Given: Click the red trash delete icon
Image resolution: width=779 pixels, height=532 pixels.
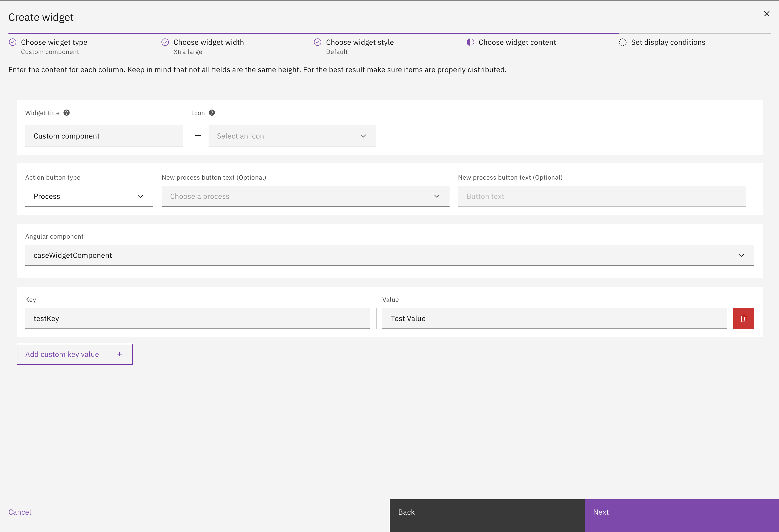Looking at the screenshot, I should [x=743, y=318].
